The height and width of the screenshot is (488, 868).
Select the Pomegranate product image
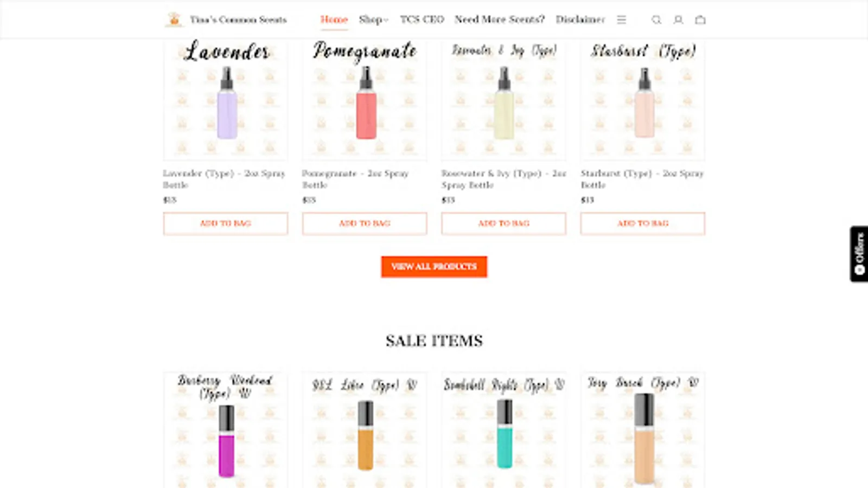click(x=365, y=100)
